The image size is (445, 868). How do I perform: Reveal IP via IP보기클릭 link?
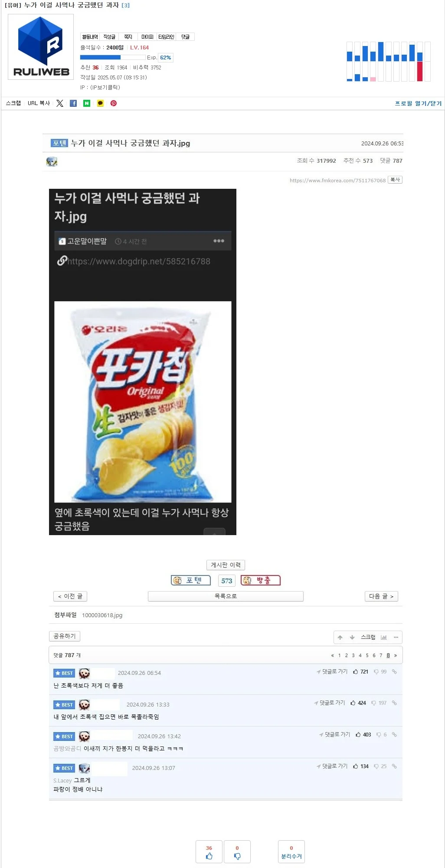point(105,87)
